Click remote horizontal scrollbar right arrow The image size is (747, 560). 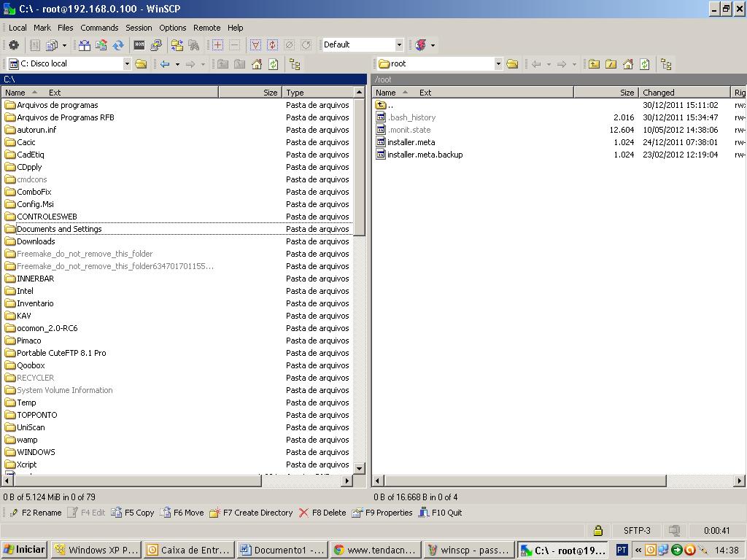739,481
